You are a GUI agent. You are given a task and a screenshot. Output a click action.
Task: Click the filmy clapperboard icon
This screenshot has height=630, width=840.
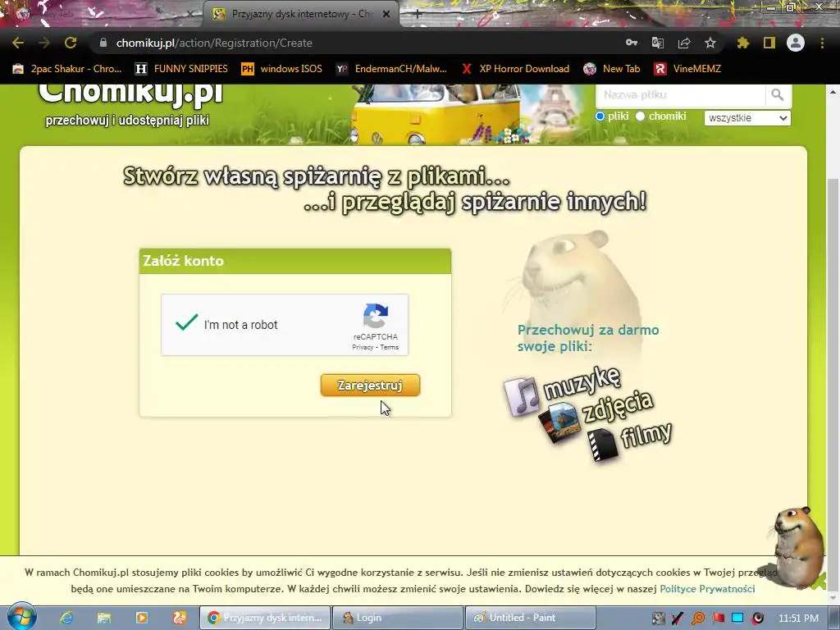click(x=603, y=445)
